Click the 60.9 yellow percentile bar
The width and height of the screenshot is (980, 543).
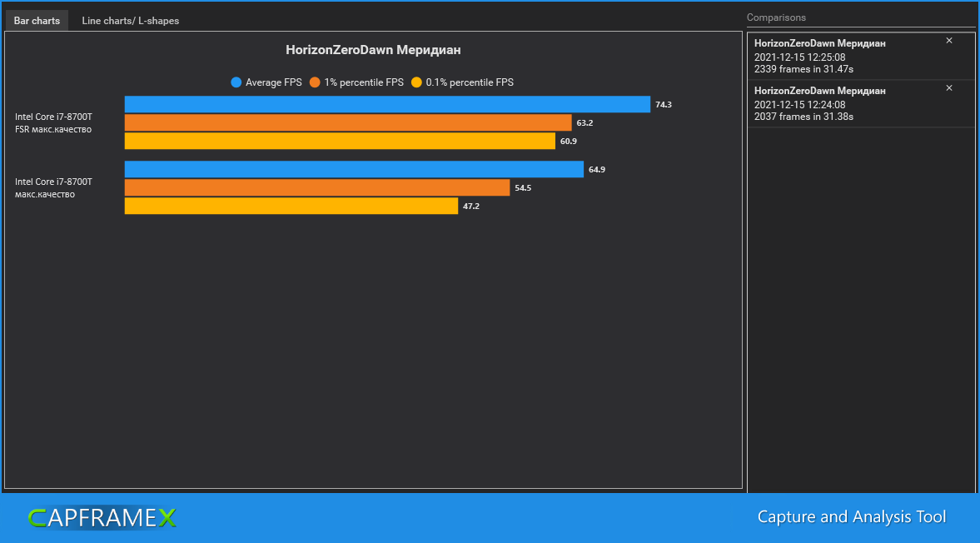340,142
